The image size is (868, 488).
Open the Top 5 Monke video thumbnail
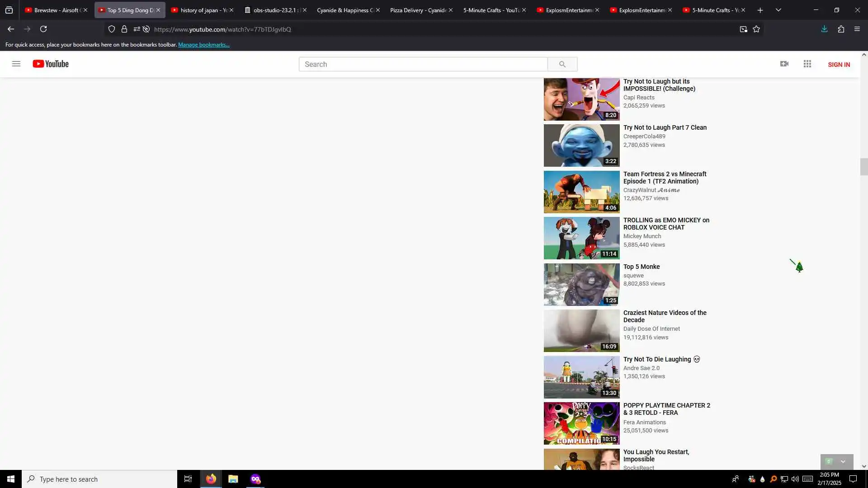[x=581, y=284]
